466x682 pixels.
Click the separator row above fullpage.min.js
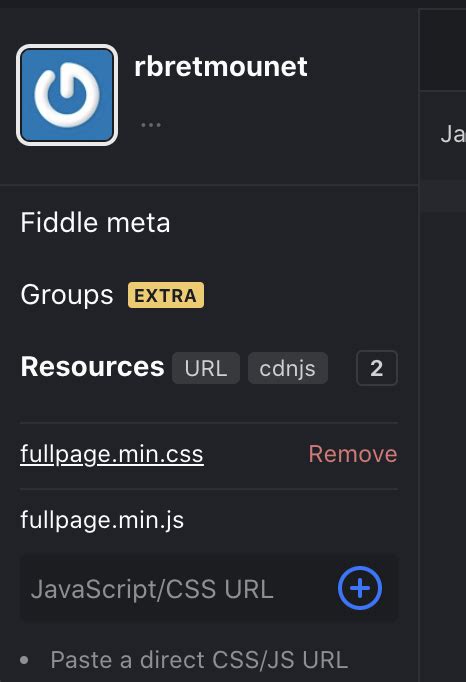click(209, 489)
